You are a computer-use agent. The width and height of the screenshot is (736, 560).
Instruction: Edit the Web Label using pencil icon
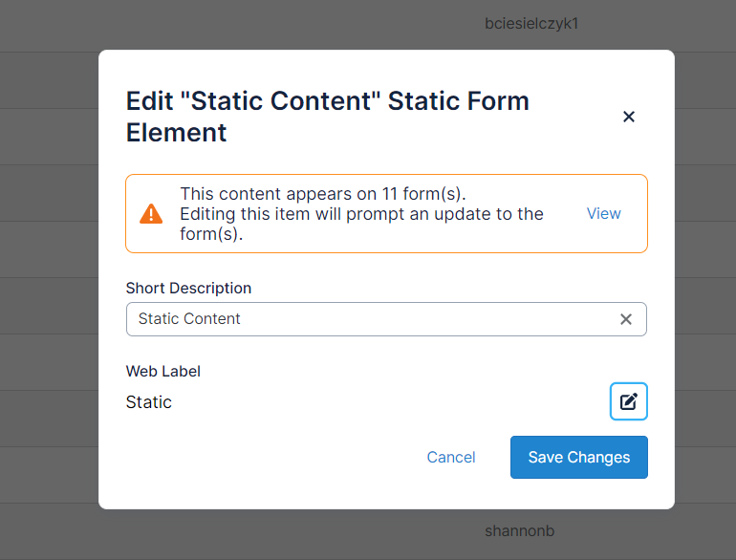coord(629,401)
